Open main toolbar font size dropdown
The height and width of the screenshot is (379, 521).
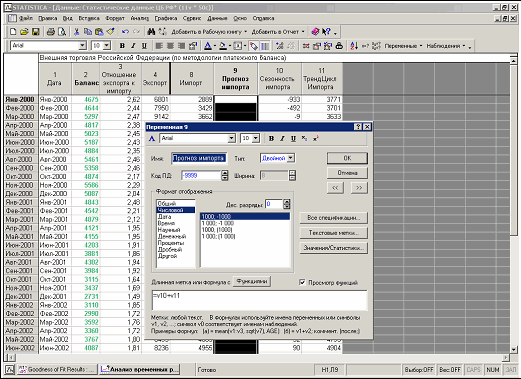coord(107,46)
